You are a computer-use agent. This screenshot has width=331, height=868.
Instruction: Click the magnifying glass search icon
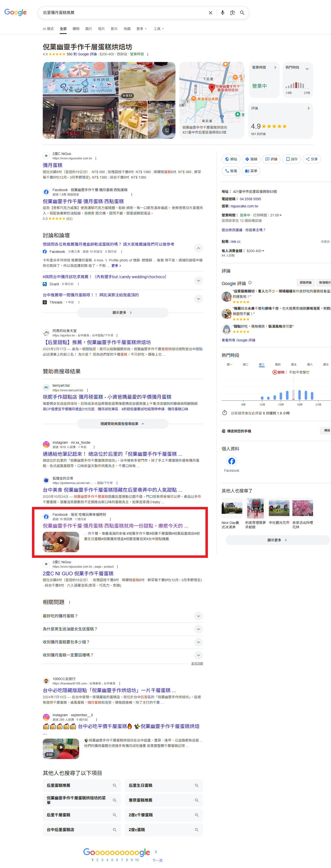242,13
